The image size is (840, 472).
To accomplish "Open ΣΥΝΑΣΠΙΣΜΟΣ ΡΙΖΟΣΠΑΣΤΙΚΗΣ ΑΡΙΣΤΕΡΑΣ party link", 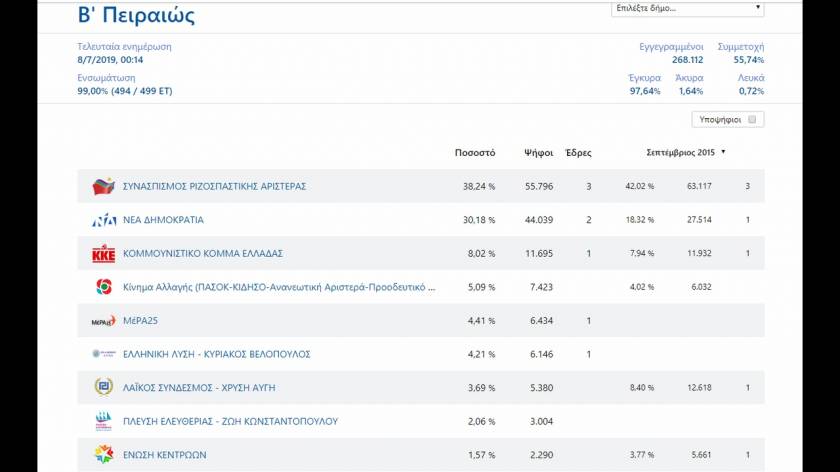I will click(x=214, y=186).
